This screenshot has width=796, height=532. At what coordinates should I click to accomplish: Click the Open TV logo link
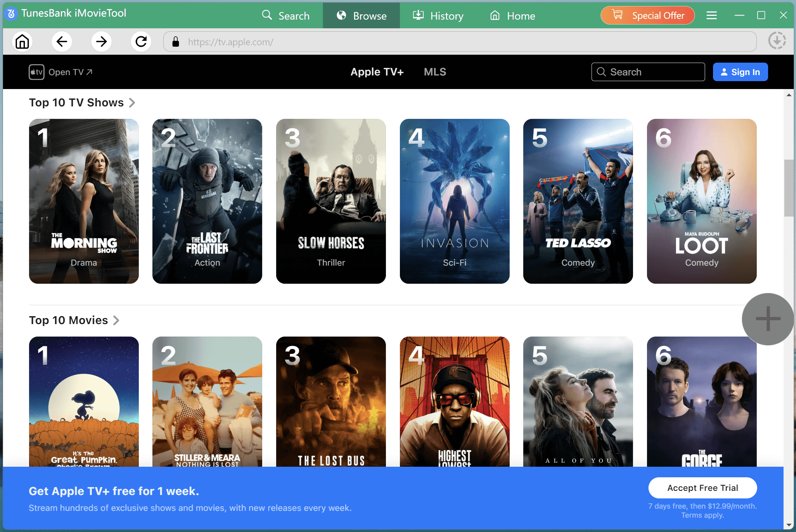click(x=61, y=72)
